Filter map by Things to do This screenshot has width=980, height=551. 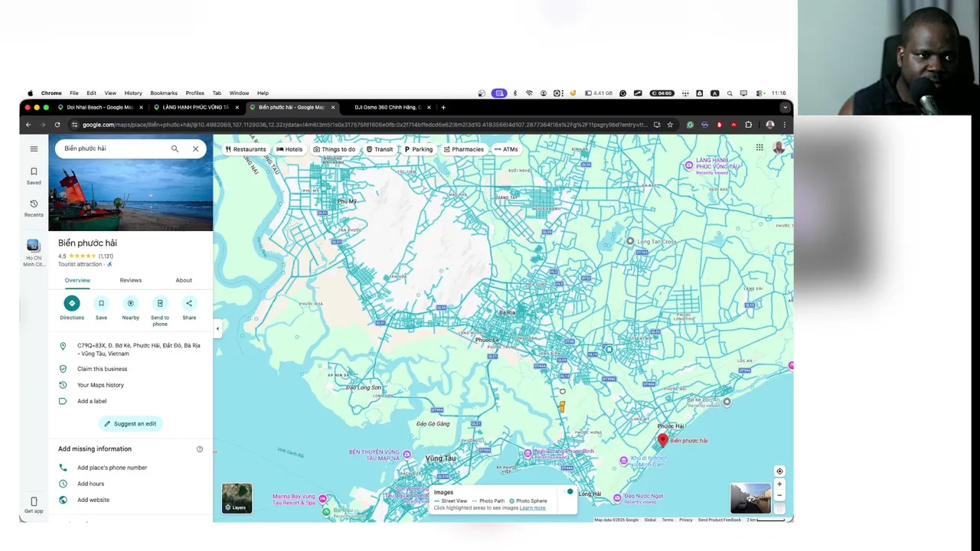point(335,149)
